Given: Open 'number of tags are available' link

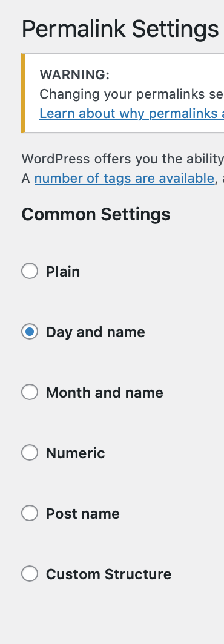Looking at the screenshot, I should click(x=124, y=178).
